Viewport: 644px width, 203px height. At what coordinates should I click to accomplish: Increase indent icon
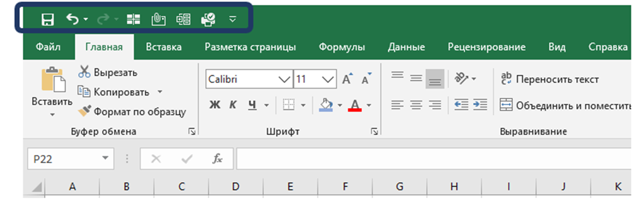point(480,105)
